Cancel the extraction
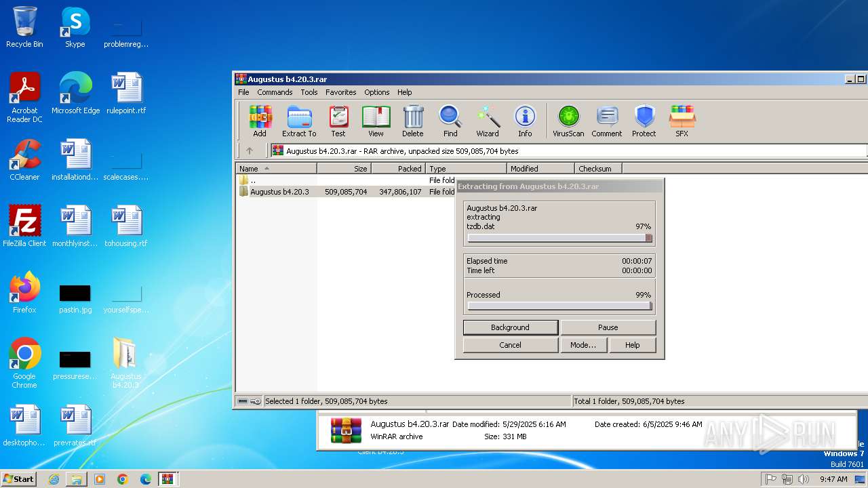Viewport: 868px width, 488px height. point(511,345)
